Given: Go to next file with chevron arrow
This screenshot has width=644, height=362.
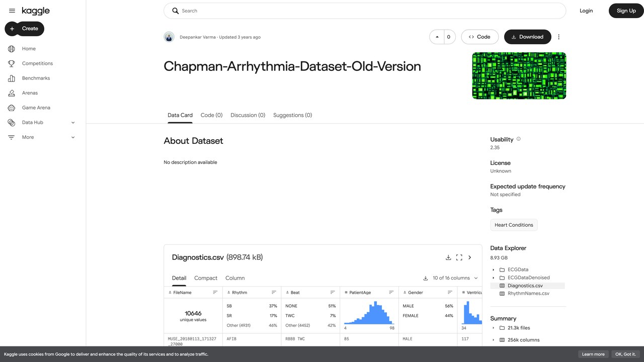Looking at the screenshot, I should point(470,257).
